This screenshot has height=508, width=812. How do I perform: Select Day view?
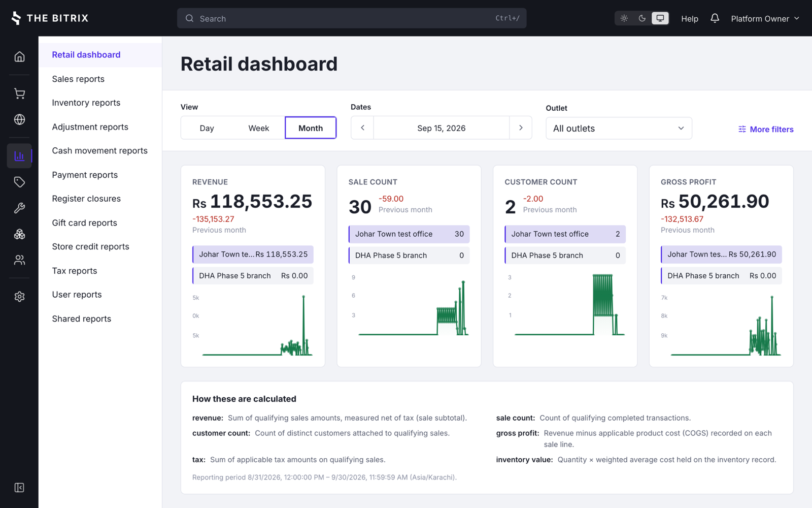point(207,128)
